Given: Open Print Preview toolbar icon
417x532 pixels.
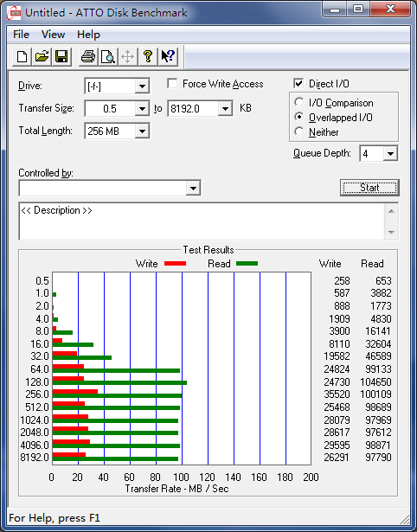Looking at the screenshot, I should coord(108,56).
